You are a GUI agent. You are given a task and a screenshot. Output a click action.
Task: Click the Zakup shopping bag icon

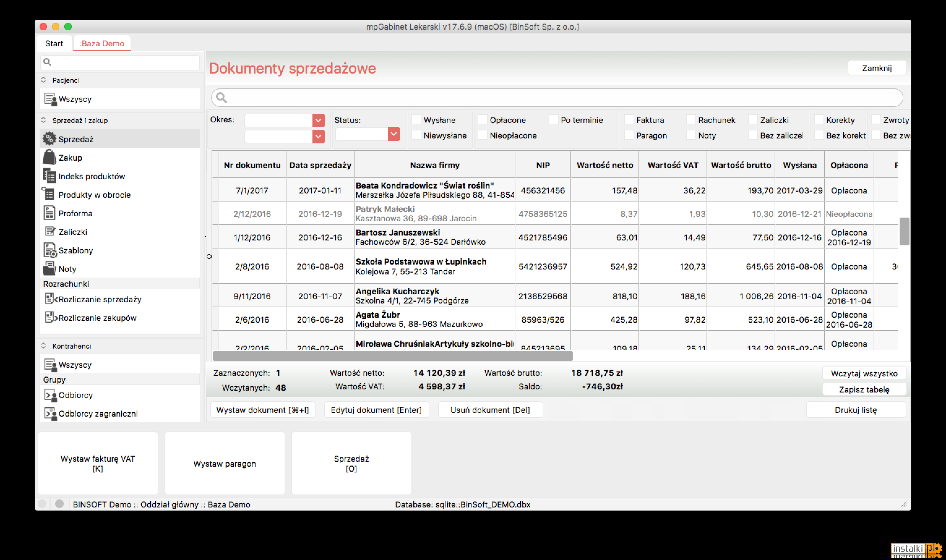click(x=49, y=157)
